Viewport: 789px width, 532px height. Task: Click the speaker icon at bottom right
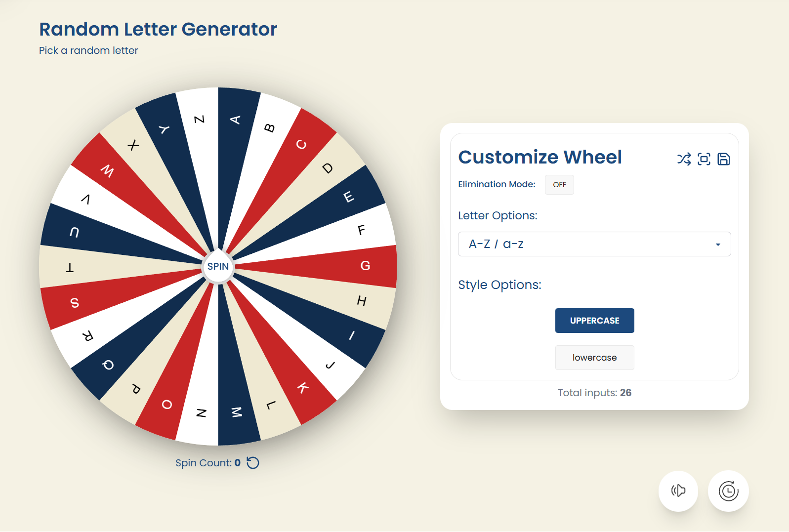point(678,491)
